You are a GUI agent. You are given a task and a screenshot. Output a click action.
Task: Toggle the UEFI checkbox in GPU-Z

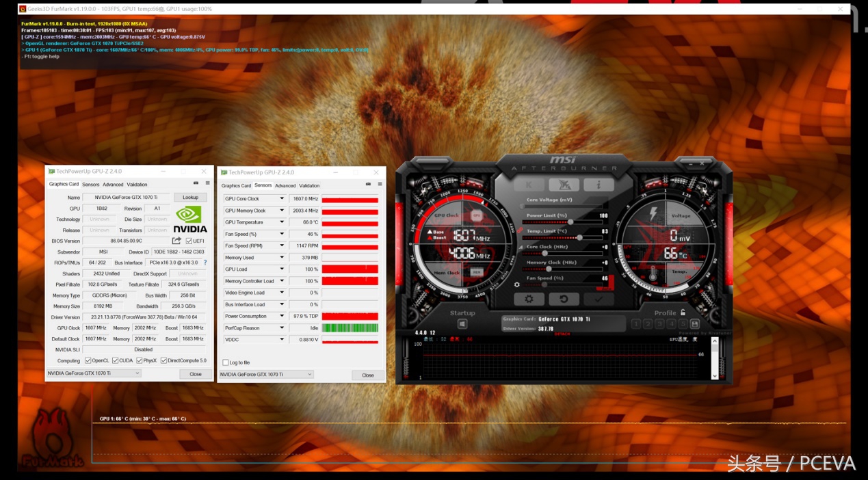pyautogui.click(x=189, y=241)
